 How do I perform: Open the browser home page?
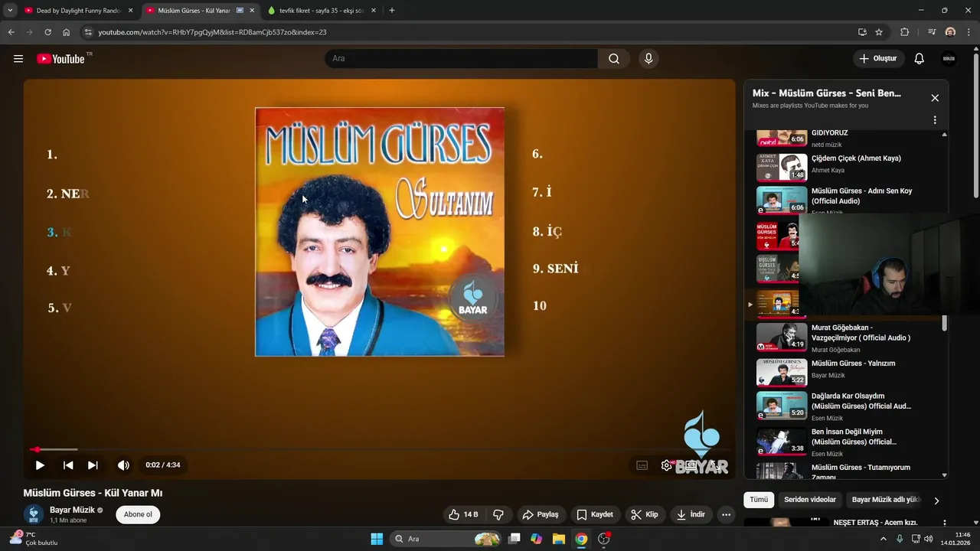tap(66, 32)
